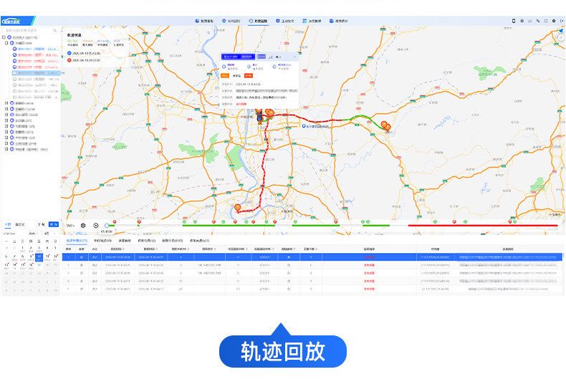The width and height of the screenshot is (566, 392).
Task: Expand the first collapsed group under vehicle list
Action: 6,103
